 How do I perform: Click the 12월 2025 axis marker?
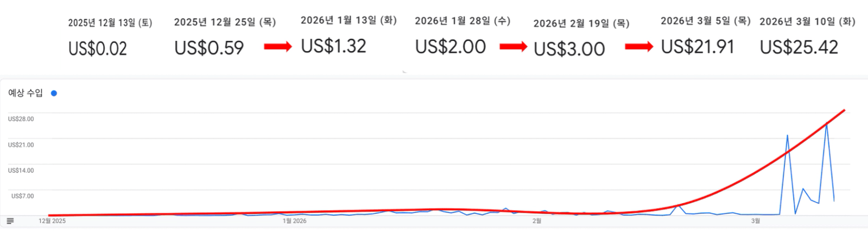[52, 221]
